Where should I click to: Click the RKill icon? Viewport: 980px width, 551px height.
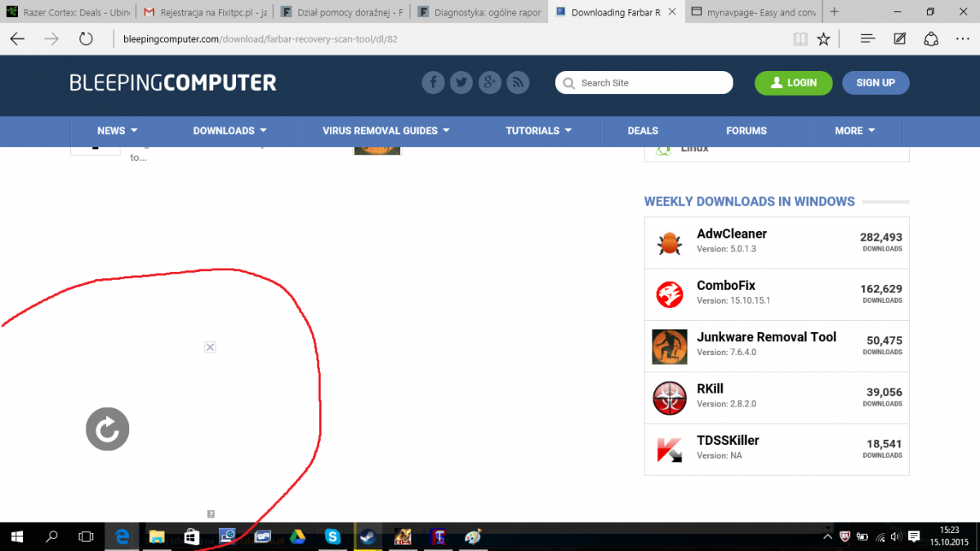point(670,398)
